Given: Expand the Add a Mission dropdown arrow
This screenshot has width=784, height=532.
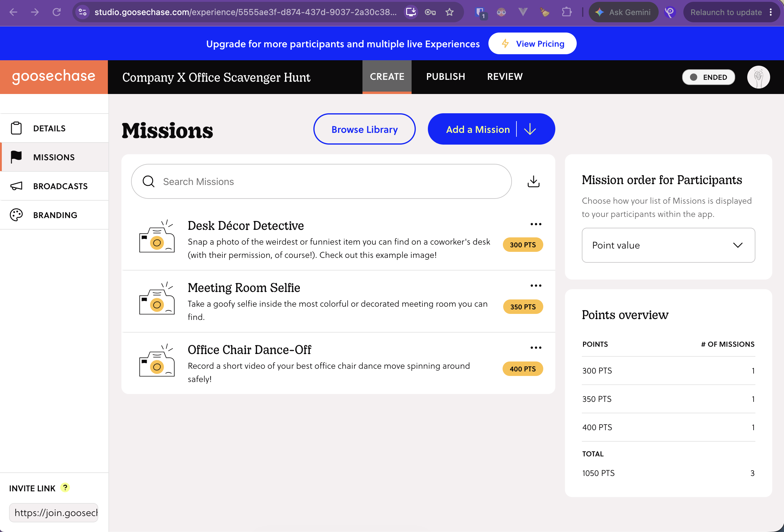Looking at the screenshot, I should click(x=530, y=129).
